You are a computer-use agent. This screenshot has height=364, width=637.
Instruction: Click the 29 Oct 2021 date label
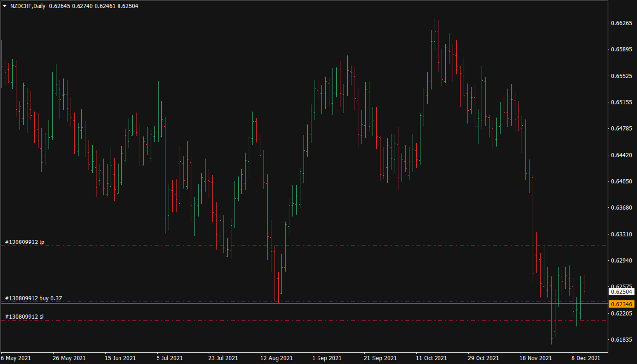(x=484, y=358)
